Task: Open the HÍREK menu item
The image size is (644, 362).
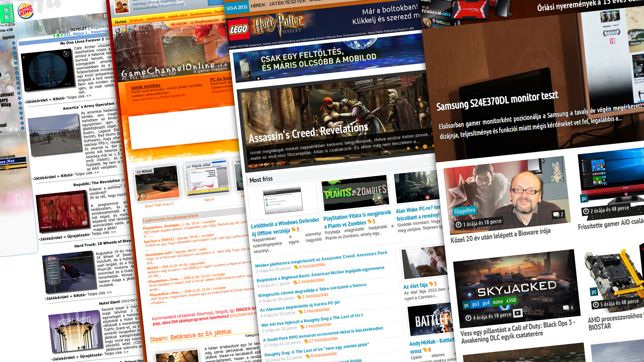Action: point(258,5)
